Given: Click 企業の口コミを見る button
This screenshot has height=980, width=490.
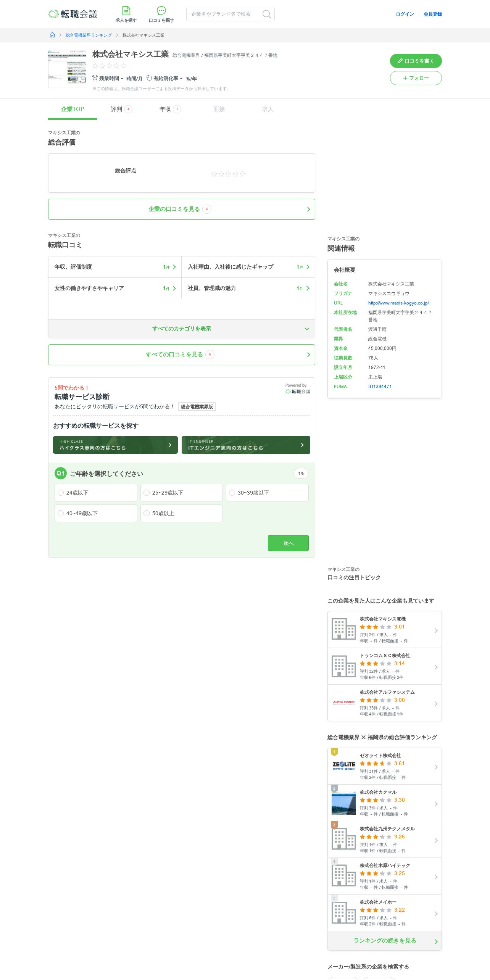Looking at the screenshot, I should tap(182, 209).
